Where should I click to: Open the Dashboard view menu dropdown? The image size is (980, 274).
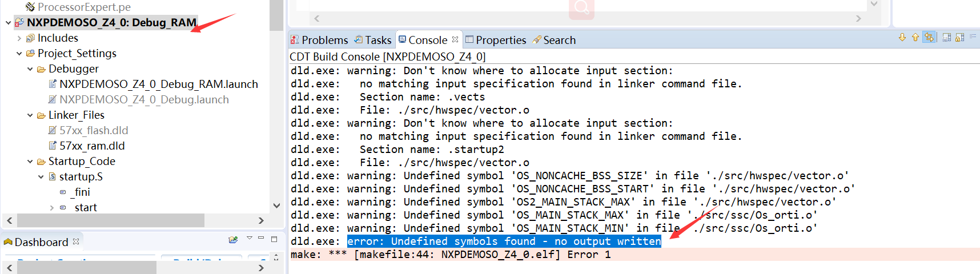[249, 239]
